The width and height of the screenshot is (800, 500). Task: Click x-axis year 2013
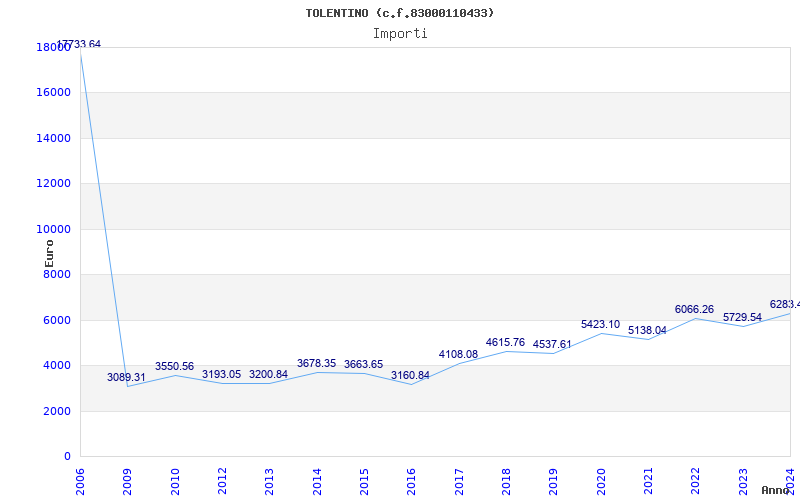pos(269,481)
